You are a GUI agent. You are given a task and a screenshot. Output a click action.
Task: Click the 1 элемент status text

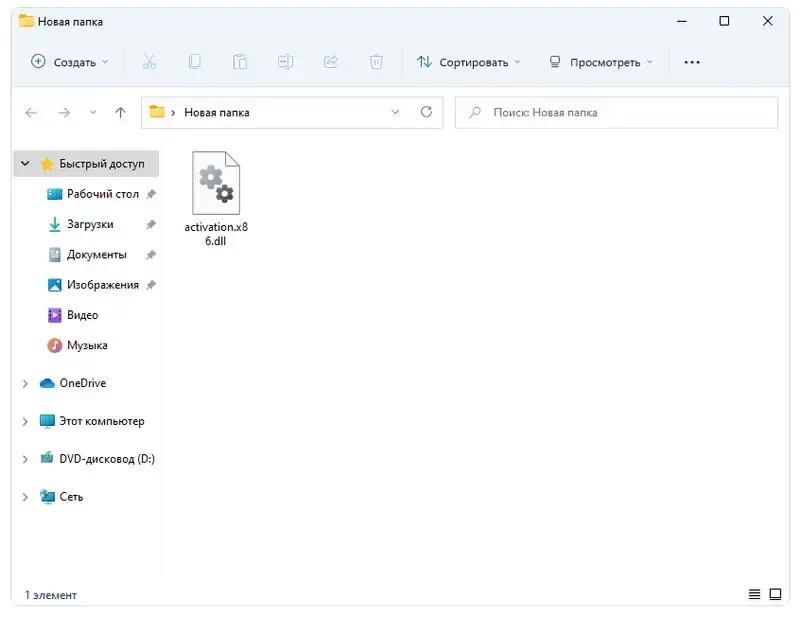(51, 595)
